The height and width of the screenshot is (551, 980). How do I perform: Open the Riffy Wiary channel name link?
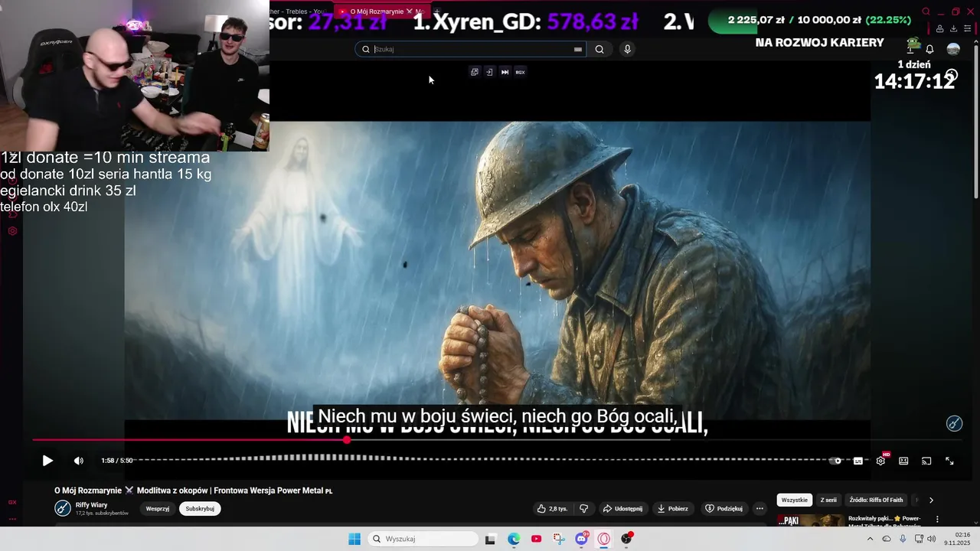pyautogui.click(x=91, y=505)
